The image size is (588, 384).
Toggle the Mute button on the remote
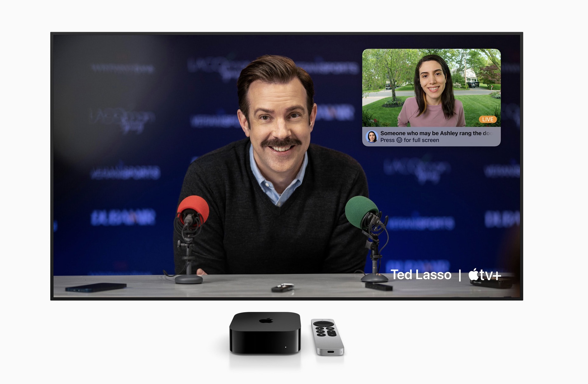tap(322, 335)
